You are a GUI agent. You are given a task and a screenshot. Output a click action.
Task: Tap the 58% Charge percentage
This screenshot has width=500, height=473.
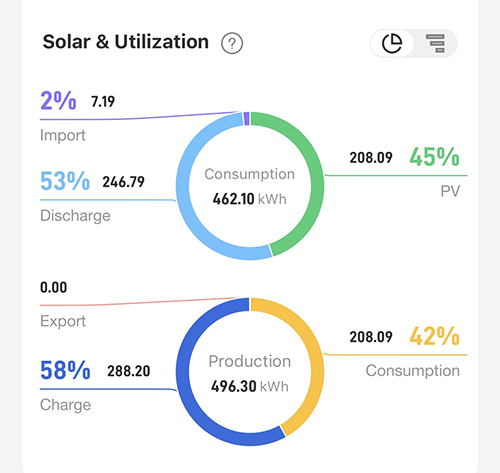[x=65, y=370]
